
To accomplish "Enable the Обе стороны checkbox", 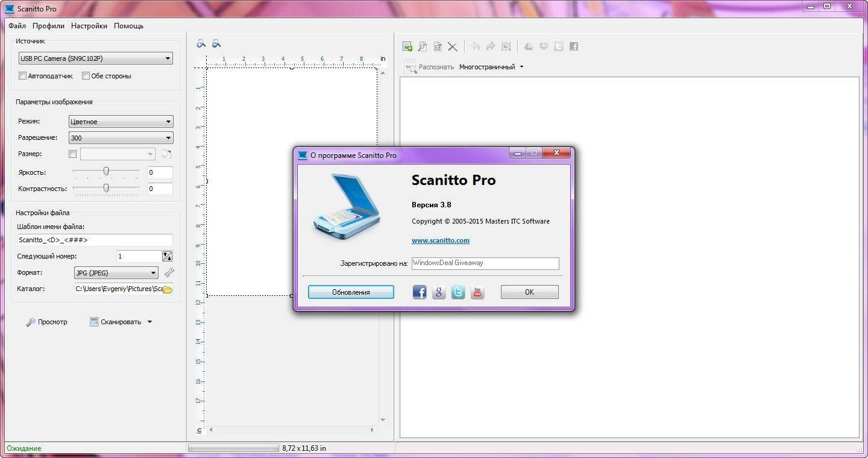I will point(86,76).
